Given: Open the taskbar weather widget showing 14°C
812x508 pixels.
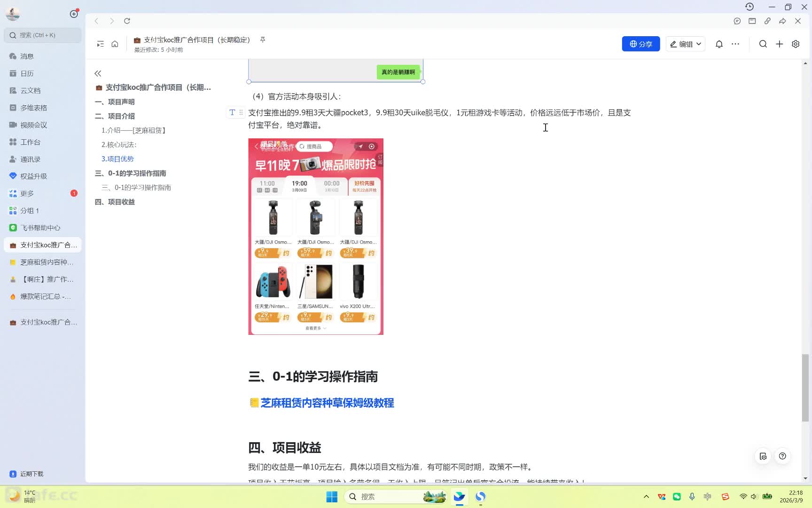Looking at the screenshot, I should point(23,497).
